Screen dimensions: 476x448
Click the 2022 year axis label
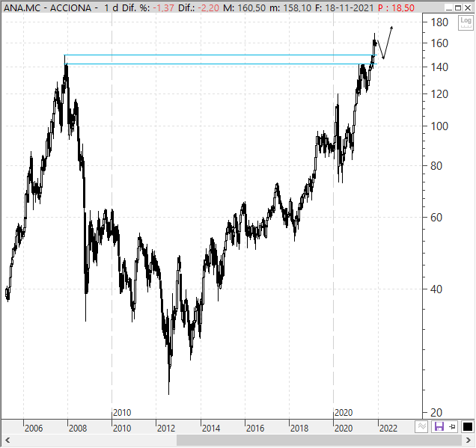click(x=388, y=429)
